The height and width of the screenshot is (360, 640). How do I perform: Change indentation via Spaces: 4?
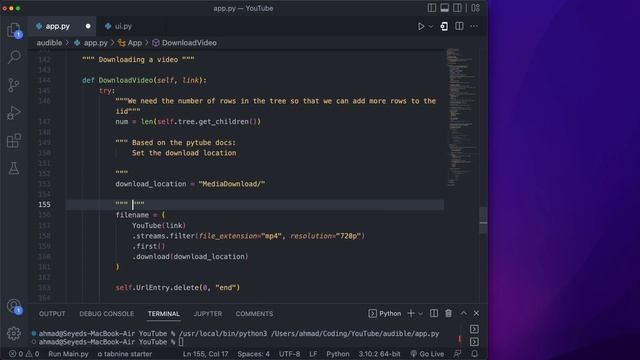click(253, 354)
